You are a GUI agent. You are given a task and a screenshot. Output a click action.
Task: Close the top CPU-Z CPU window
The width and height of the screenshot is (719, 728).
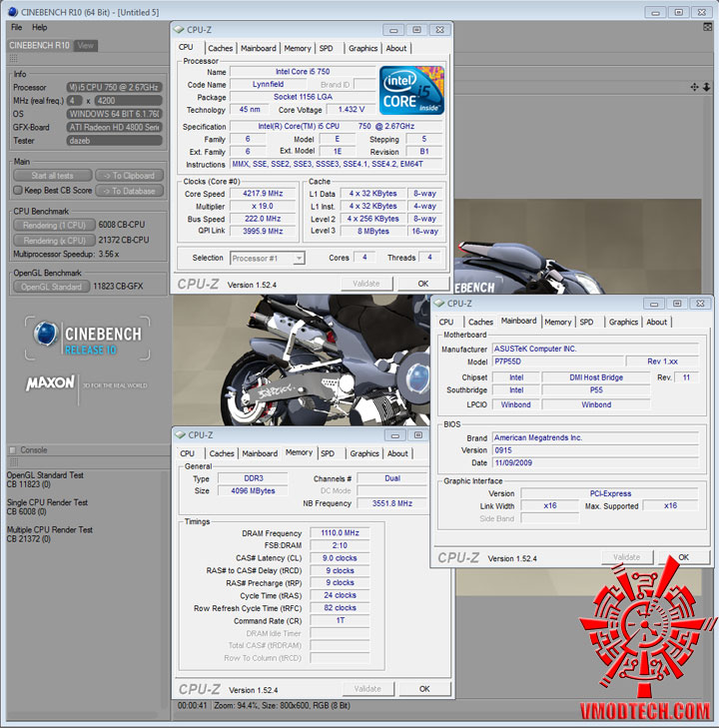click(x=439, y=30)
